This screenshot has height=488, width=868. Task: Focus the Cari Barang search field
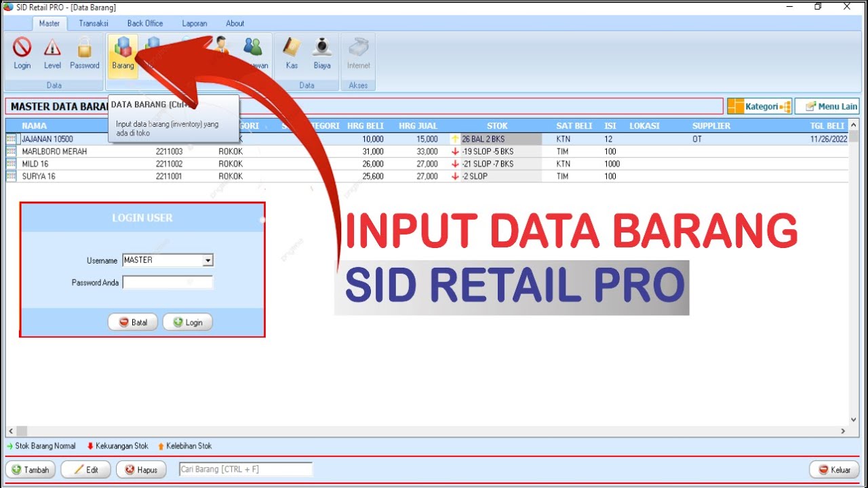[245, 469]
